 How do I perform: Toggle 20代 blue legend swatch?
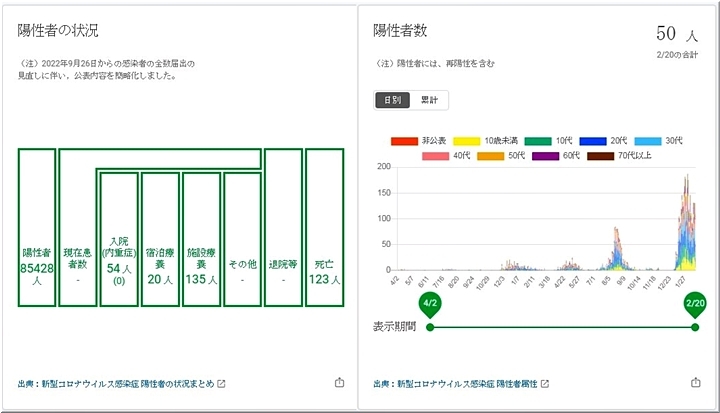594,141
